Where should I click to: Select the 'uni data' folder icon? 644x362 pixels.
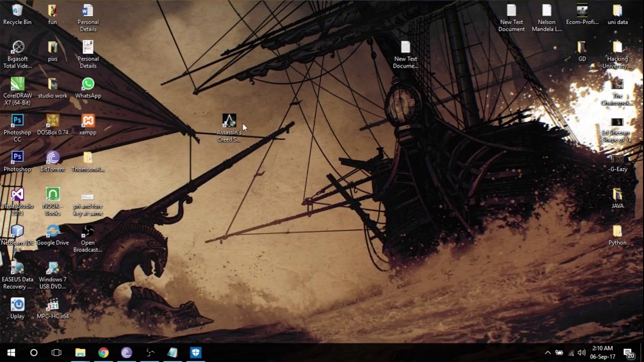click(x=617, y=15)
